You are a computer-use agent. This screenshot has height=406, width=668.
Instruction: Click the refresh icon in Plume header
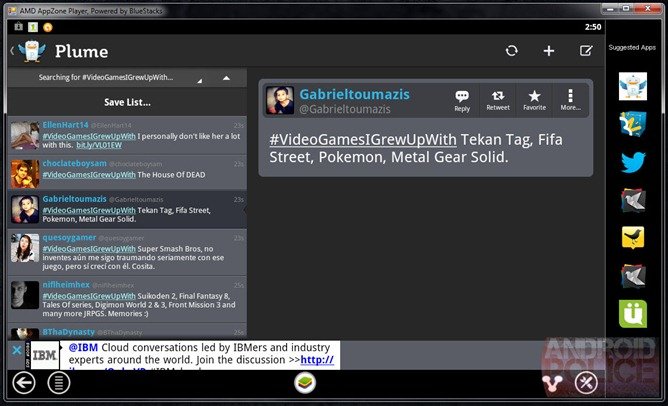(x=512, y=51)
